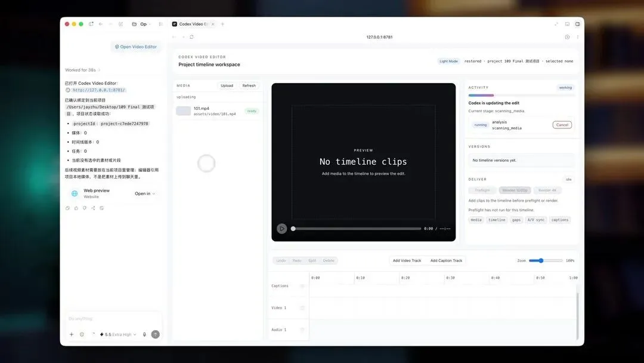The image size is (644, 363).
Task: Give thumbs up to the response
Action: [x=76, y=208]
